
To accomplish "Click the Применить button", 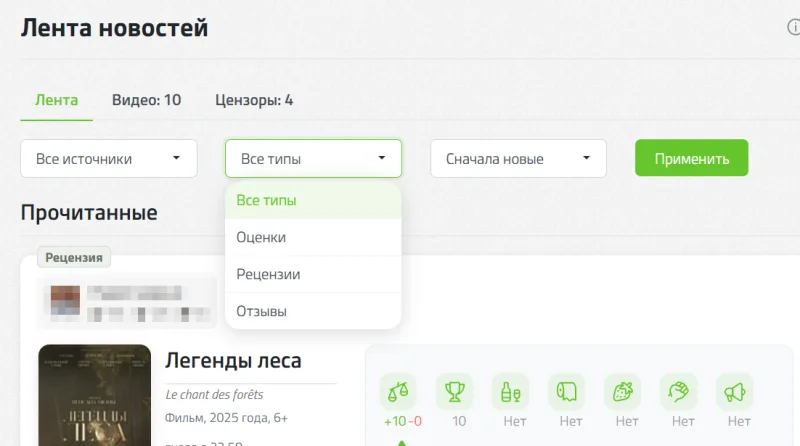I will coord(691,158).
